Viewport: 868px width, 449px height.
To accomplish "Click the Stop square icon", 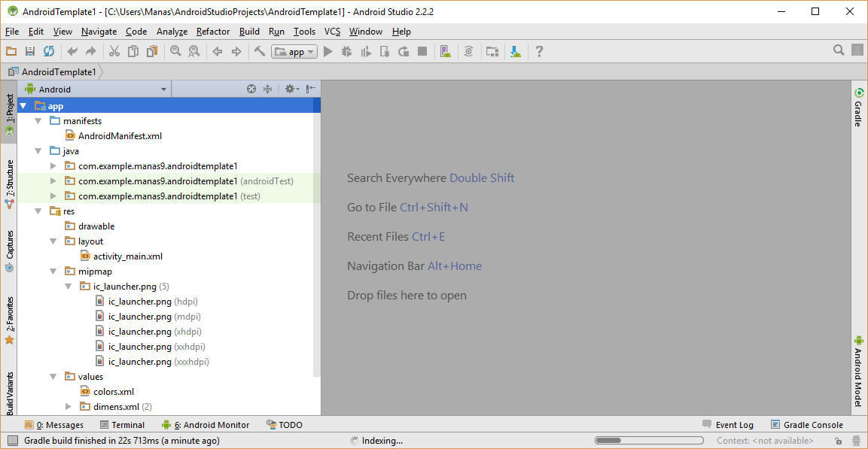I will [x=422, y=51].
